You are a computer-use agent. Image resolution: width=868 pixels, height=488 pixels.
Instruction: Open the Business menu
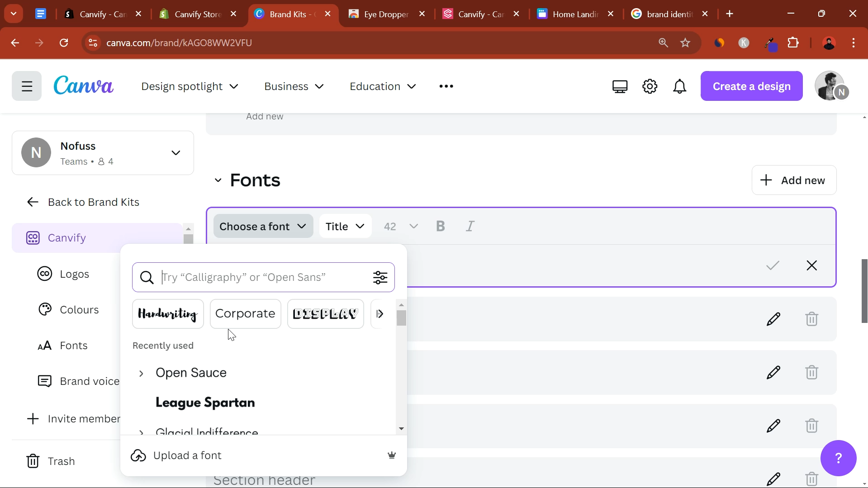(294, 86)
